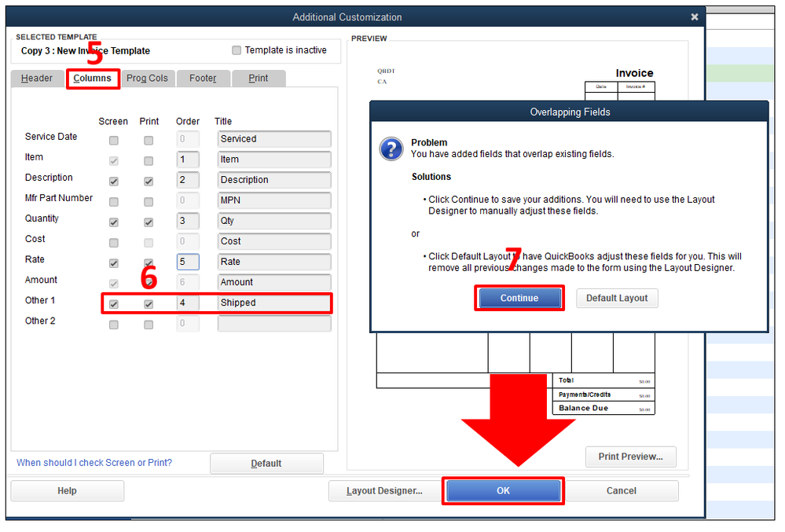Click the 'Amount' title field
Screen dimensions: 785x532
[274, 282]
